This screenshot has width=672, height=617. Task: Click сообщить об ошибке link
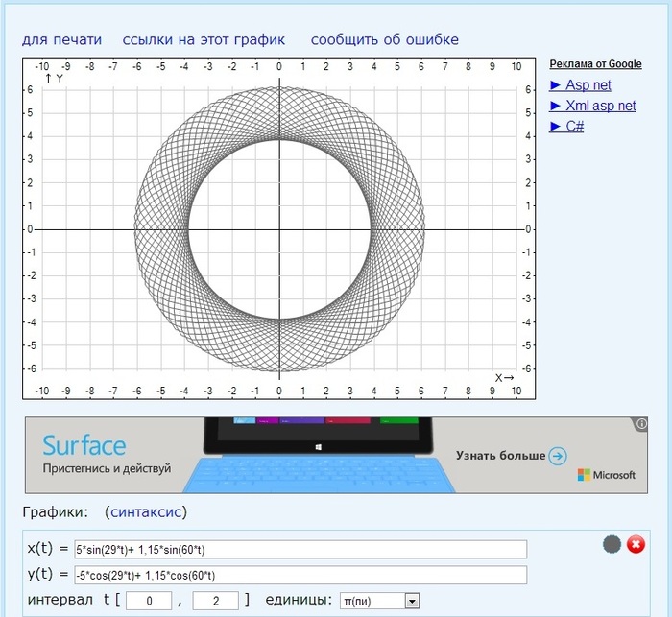pos(384,40)
